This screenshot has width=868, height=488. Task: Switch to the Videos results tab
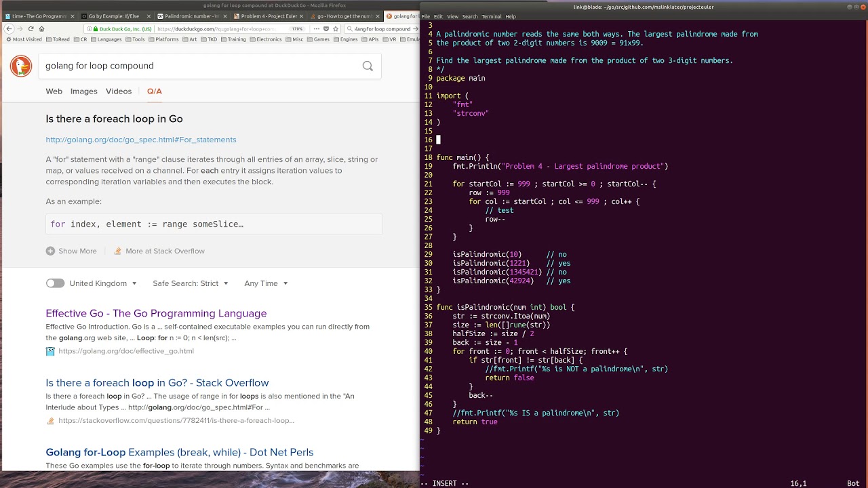pos(119,91)
